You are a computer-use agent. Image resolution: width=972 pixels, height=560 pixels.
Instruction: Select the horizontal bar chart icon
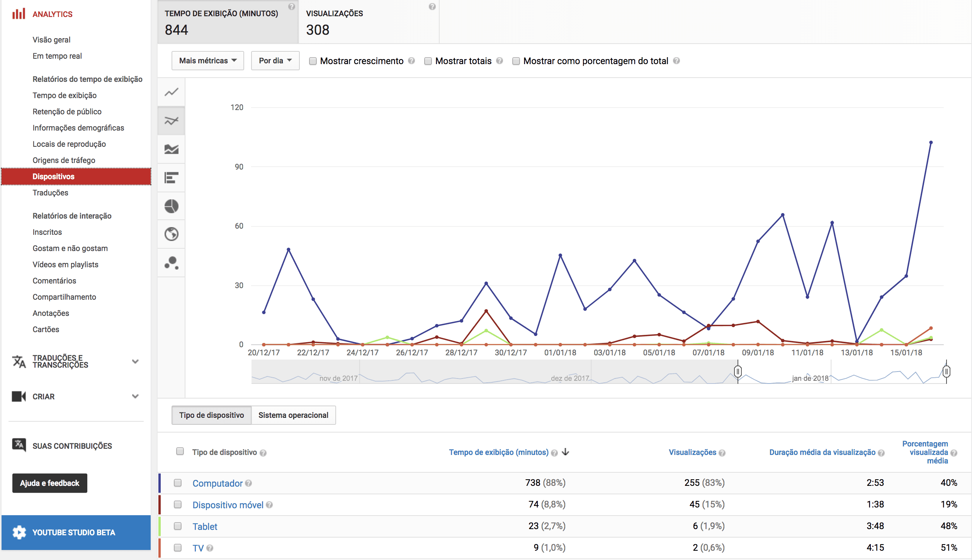pos(171,178)
